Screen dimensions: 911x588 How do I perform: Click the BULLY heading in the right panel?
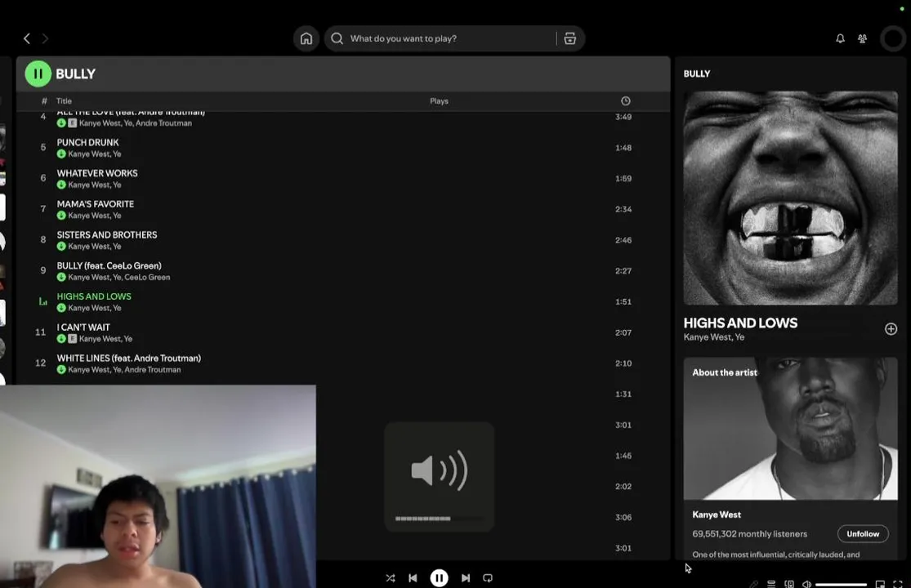[697, 73]
